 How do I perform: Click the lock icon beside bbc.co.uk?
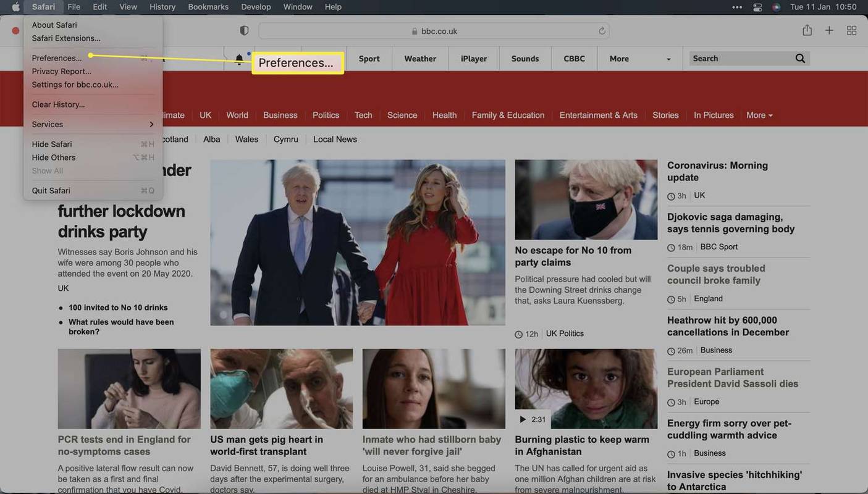coord(415,31)
